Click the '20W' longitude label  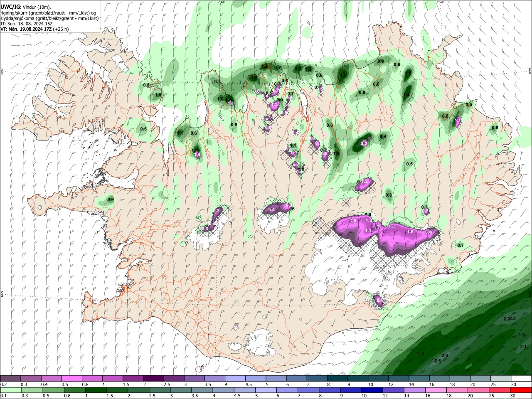[x=221, y=2]
